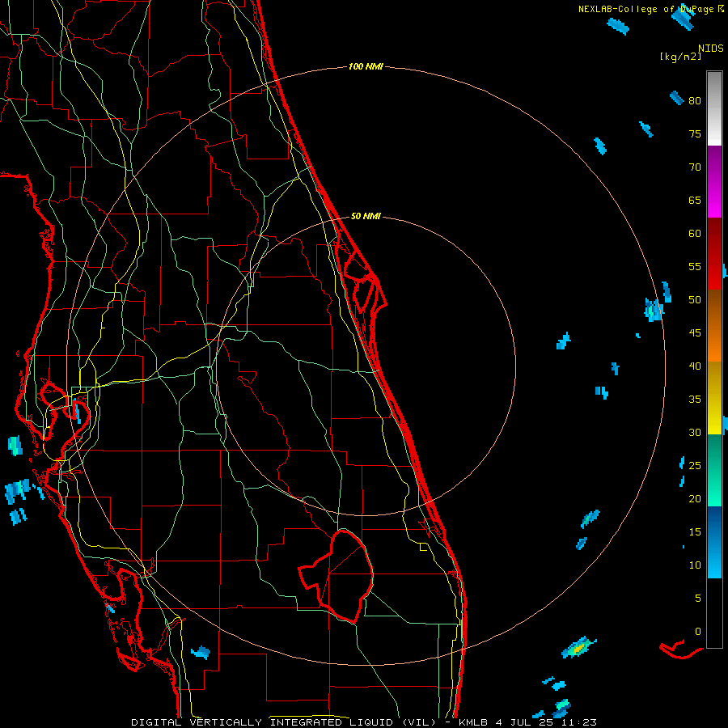Select the red segment of the color scale
The height and width of the screenshot is (728, 728).
[714, 253]
